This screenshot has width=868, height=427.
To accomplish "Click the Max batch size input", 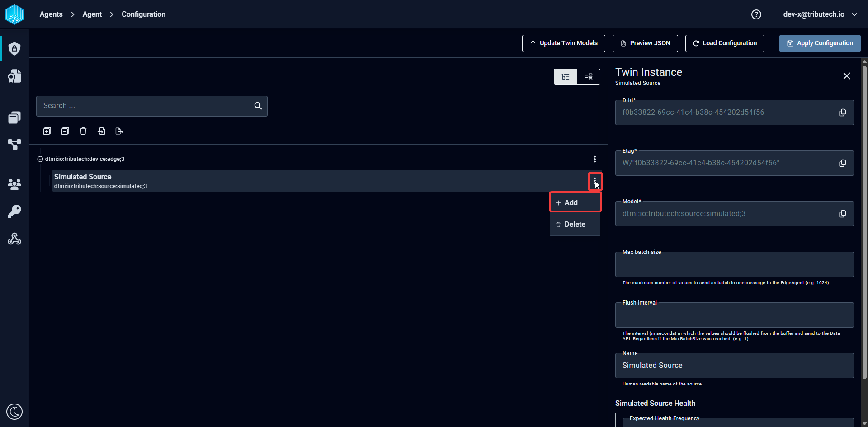I will click(x=735, y=264).
